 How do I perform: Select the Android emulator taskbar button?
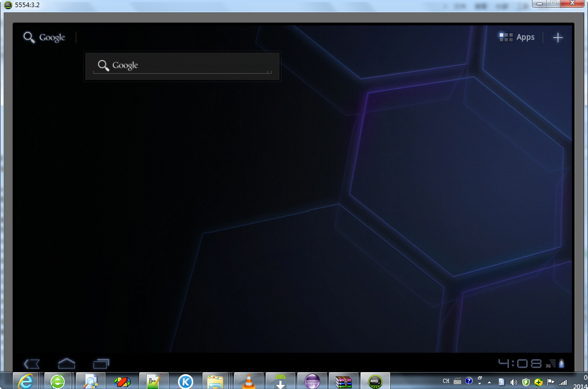point(375,381)
